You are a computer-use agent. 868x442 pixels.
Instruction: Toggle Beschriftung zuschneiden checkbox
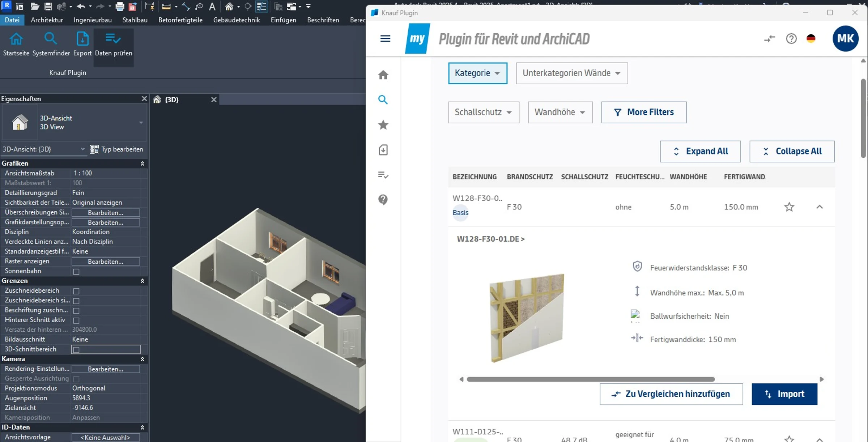(x=76, y=310)
